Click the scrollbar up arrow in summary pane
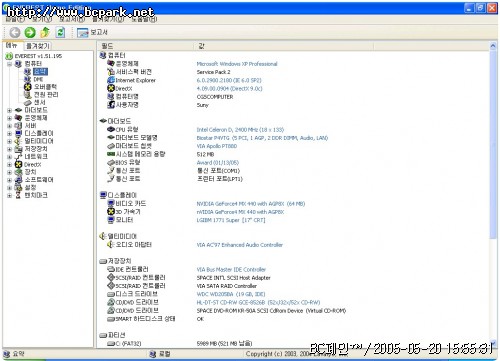500x361 pixels. click(493, 46)
